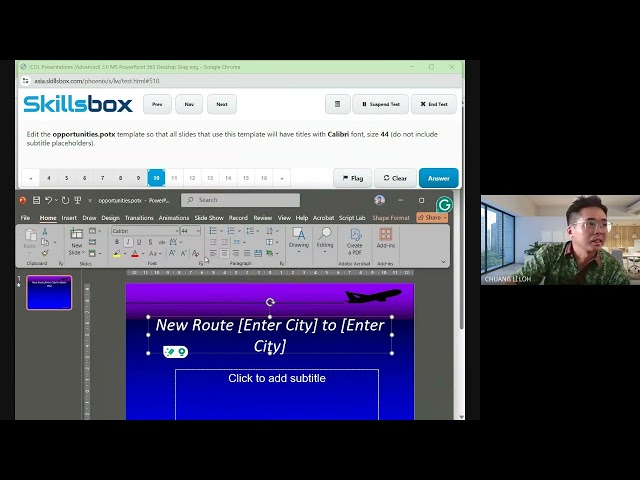Click the blue Answer button
The image size is (640, 480).
439,178
